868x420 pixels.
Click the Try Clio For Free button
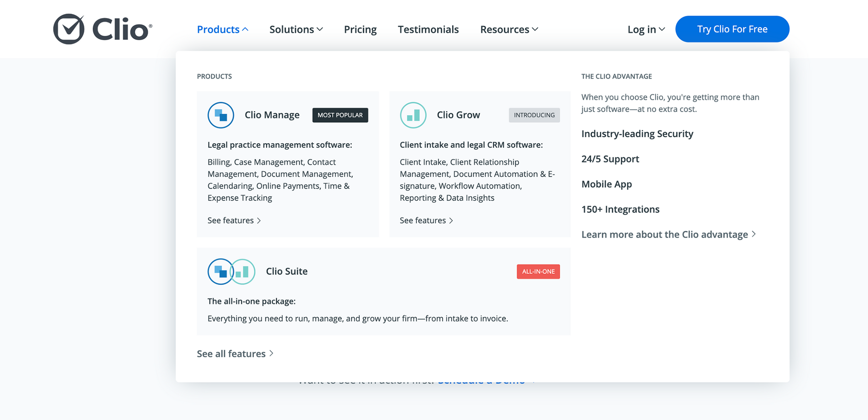click(732, 29)
